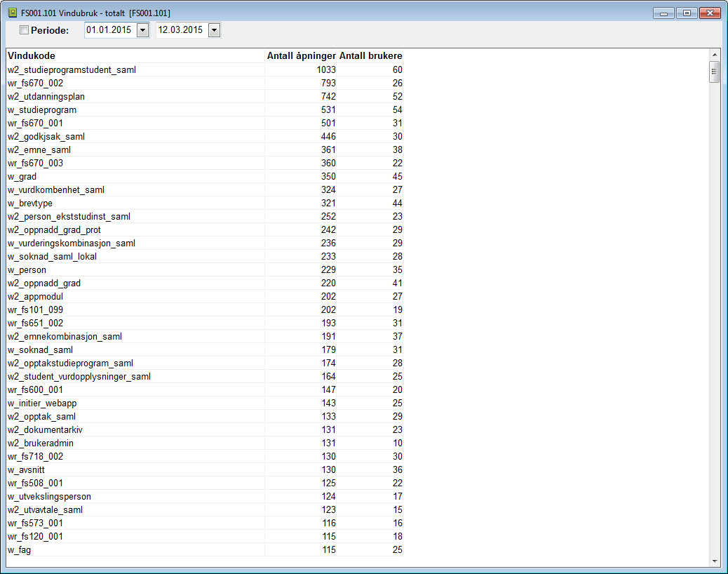This screenshot has width=728, height=574.
Task: Sort by Antall brukere column header
Action: [370, 55]
